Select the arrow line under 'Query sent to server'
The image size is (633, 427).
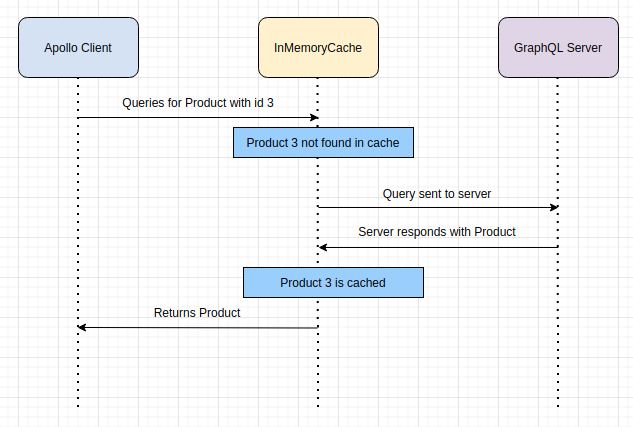pos(436,207)
